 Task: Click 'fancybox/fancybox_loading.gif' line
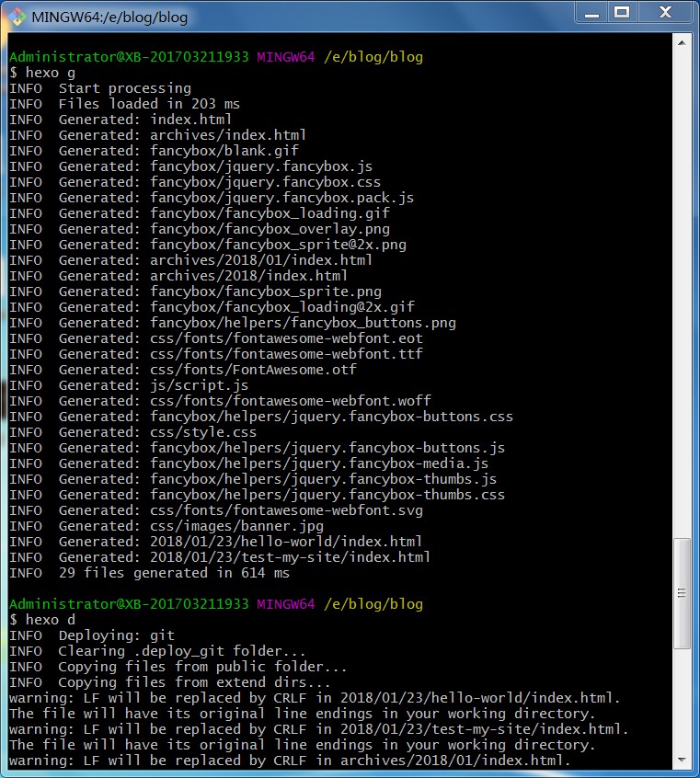point(200,213)
